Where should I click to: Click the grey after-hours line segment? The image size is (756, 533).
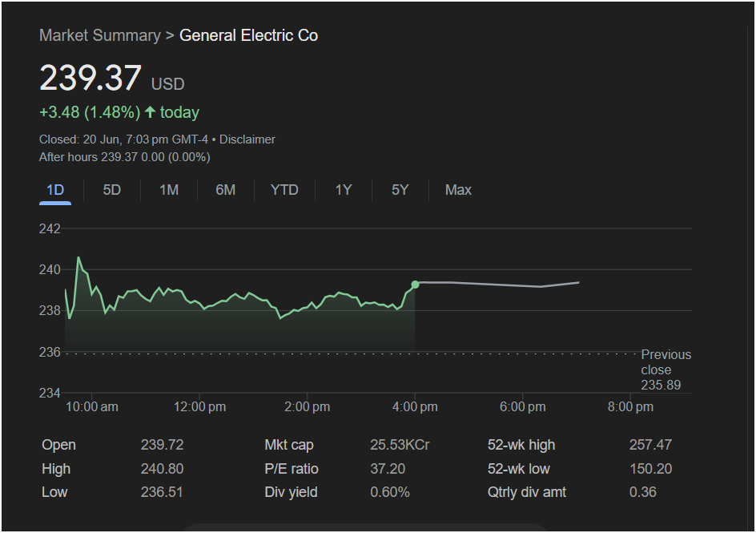coord(497,284)
